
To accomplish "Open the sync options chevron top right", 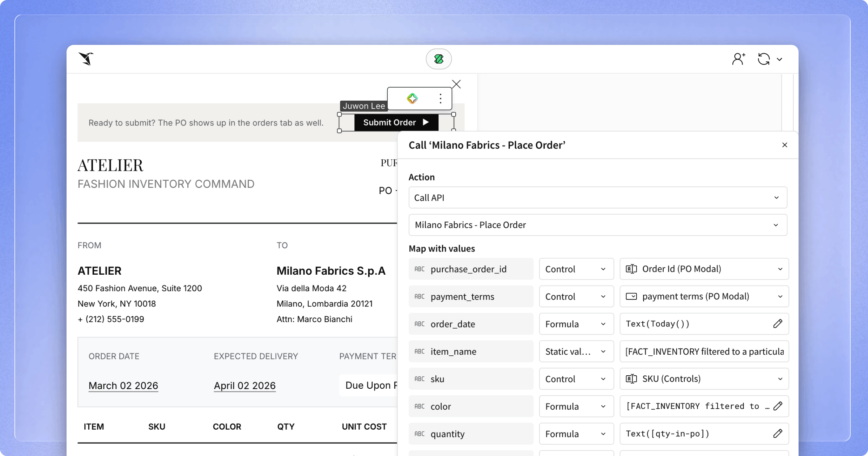I will [x=780, y=59].
